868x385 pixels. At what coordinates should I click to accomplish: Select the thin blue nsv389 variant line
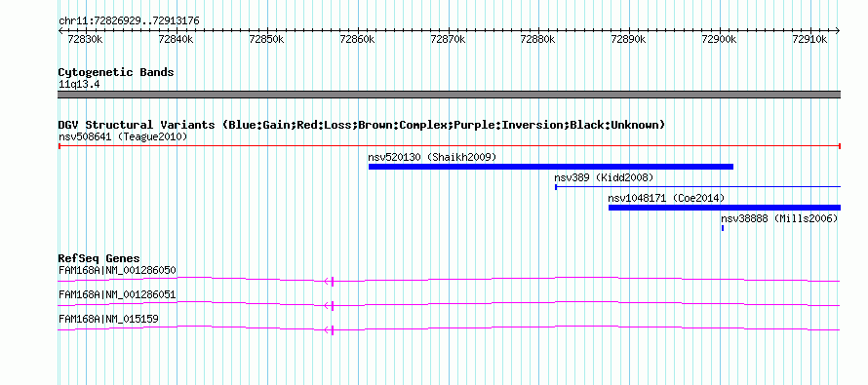[698, 187]
